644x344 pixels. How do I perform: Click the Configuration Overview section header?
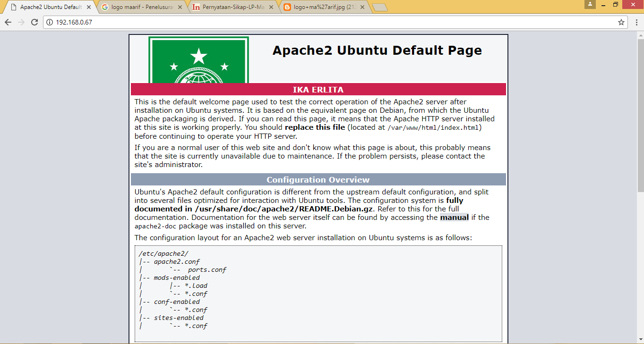[318, 180]
